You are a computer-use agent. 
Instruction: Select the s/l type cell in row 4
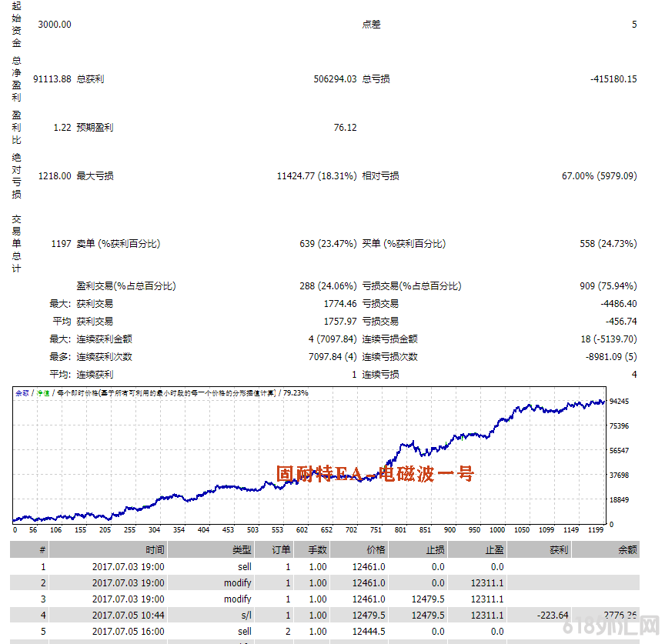[244, 615]
